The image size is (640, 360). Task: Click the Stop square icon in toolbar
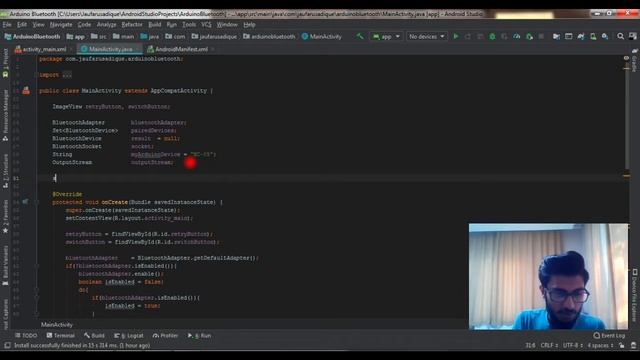pyautogui.click(x=541, y=36)
